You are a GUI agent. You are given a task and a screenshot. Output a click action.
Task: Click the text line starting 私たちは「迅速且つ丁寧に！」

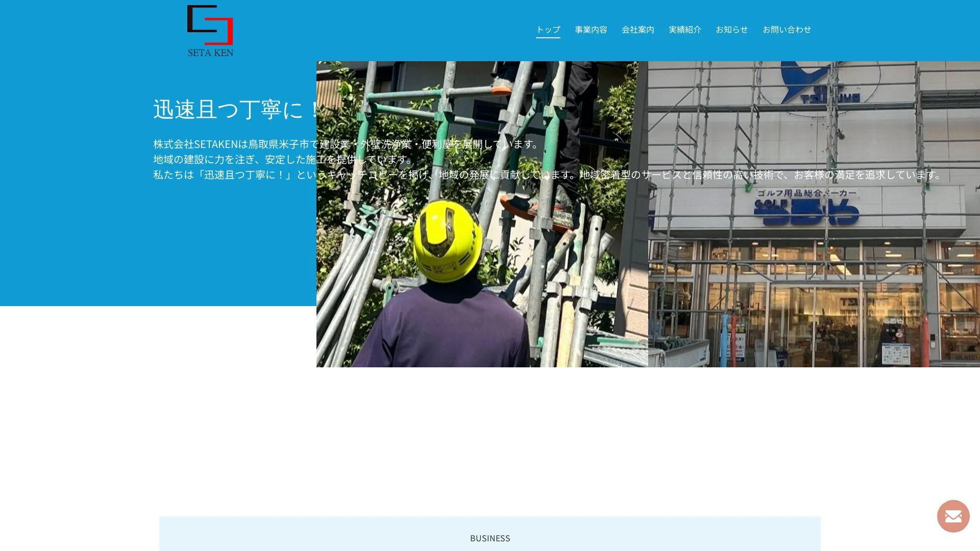click(548, 174)
